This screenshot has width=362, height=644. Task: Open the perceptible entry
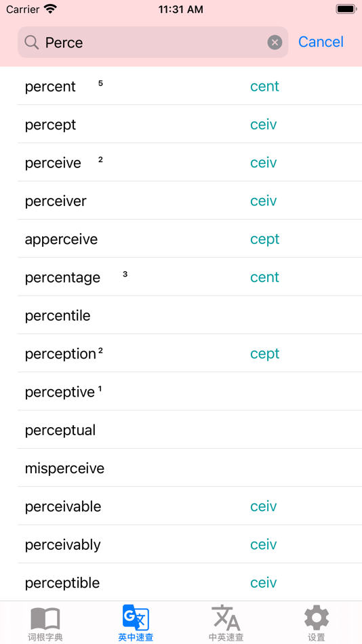point(62,583)
